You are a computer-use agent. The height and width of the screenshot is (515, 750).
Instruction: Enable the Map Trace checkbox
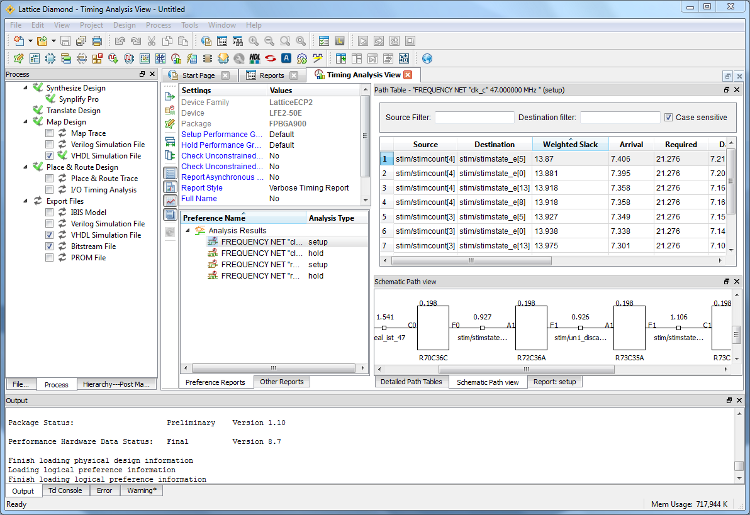50,133
